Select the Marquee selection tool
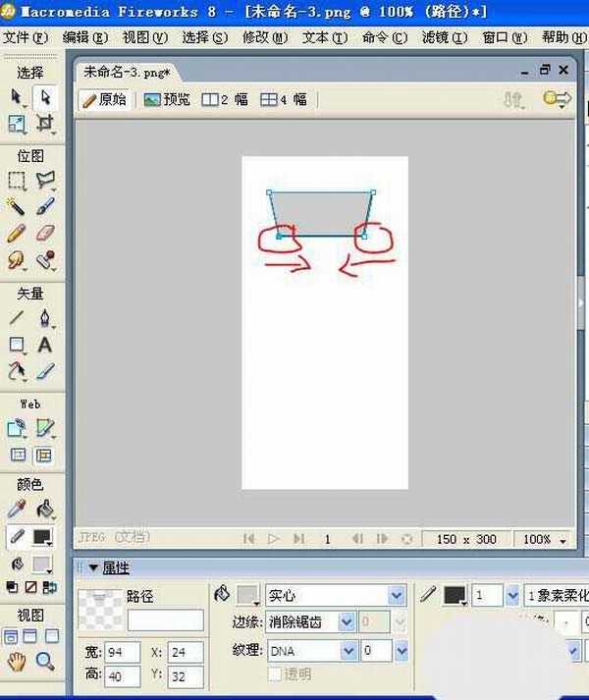Image resolution: width=589 pixels, height=700 pixels. [17, 181]
